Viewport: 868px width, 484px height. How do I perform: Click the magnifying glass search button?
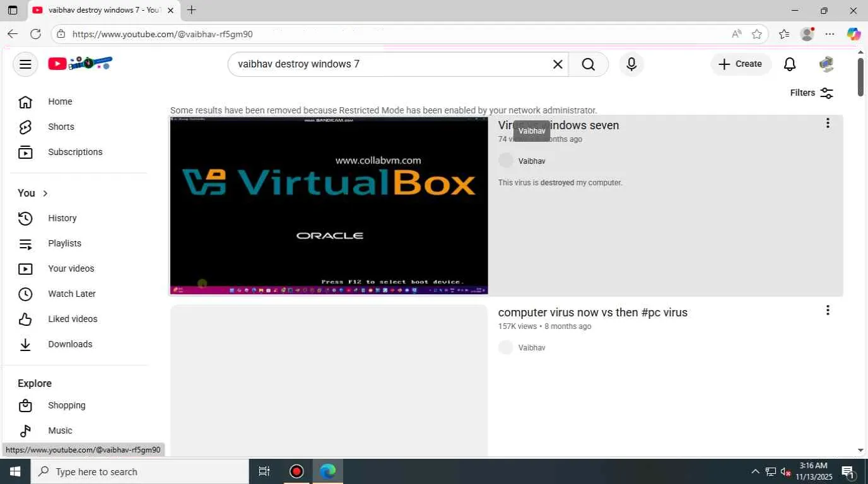[x=589, y=64]
